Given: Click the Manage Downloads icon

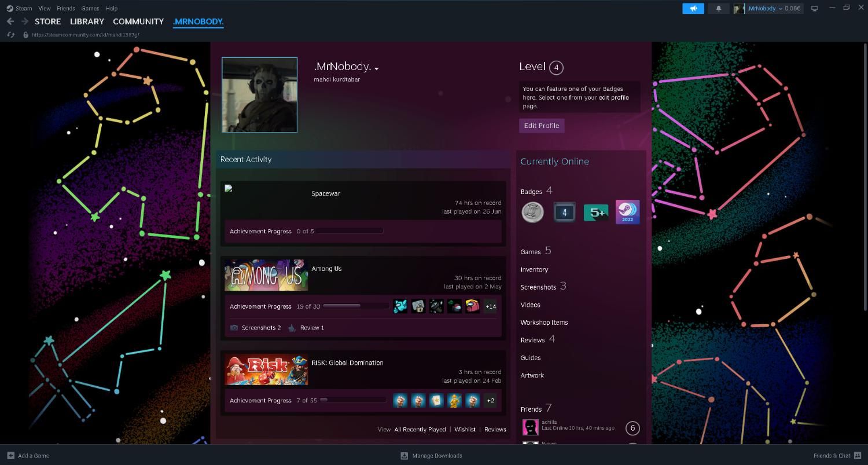Looking at the screenshot, I should (404, 456).
